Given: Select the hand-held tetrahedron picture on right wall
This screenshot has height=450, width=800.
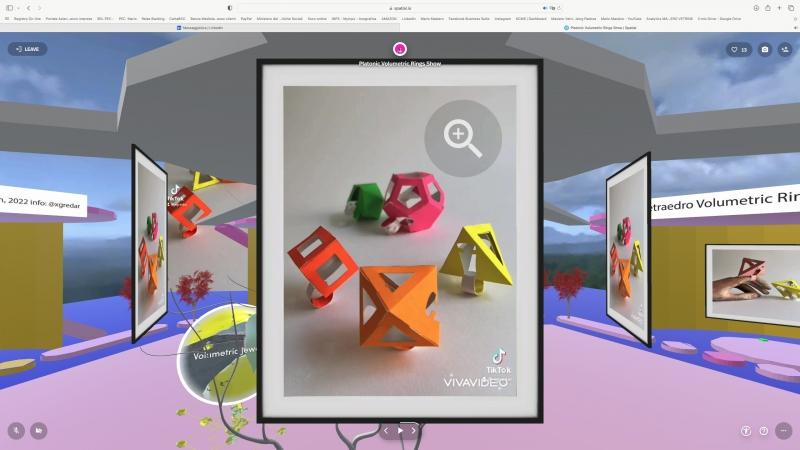Looking at the screenshot, I should point(752,277).
